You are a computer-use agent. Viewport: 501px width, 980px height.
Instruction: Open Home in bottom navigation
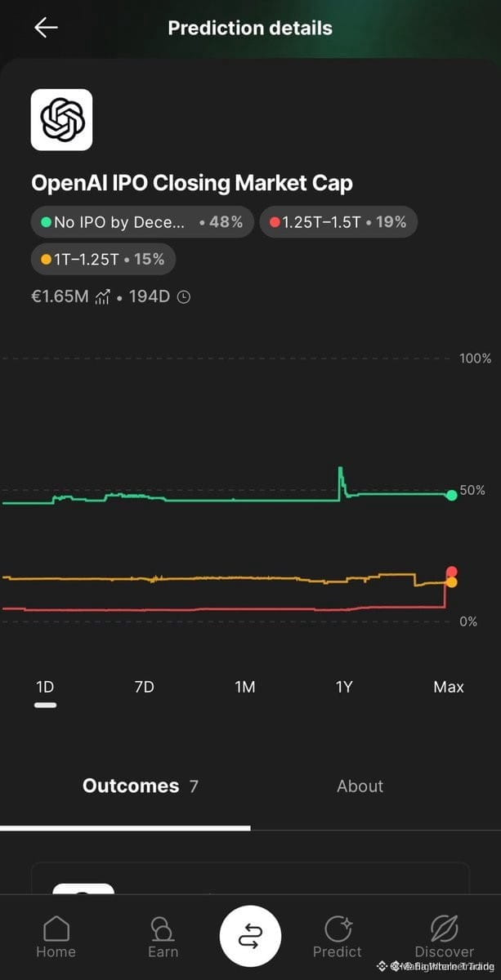point(56,937)
